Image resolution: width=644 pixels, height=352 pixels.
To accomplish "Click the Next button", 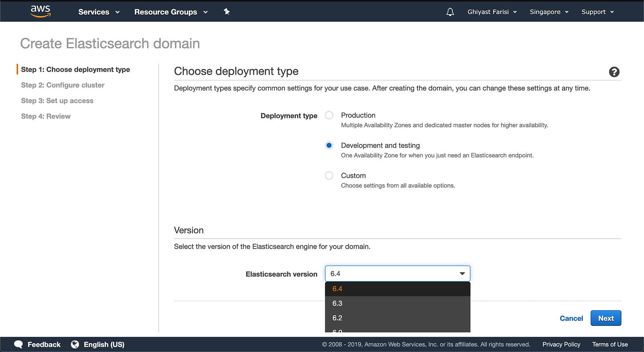I will tap(606, 318).
